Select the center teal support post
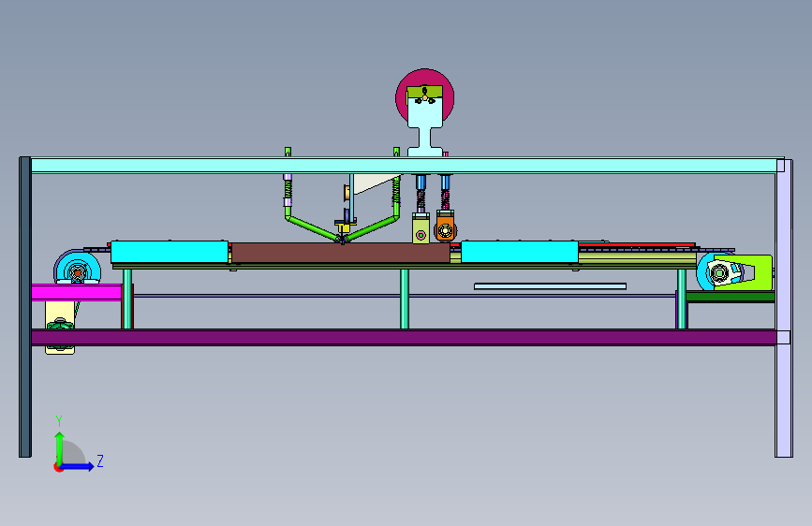This screenshot has height=526, width=812. tap(405, 299)
